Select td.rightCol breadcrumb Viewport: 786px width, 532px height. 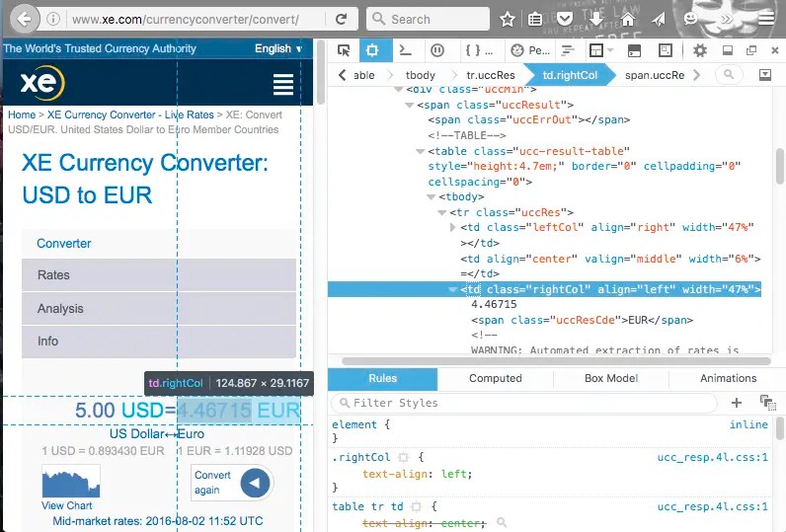coord(570,75)
